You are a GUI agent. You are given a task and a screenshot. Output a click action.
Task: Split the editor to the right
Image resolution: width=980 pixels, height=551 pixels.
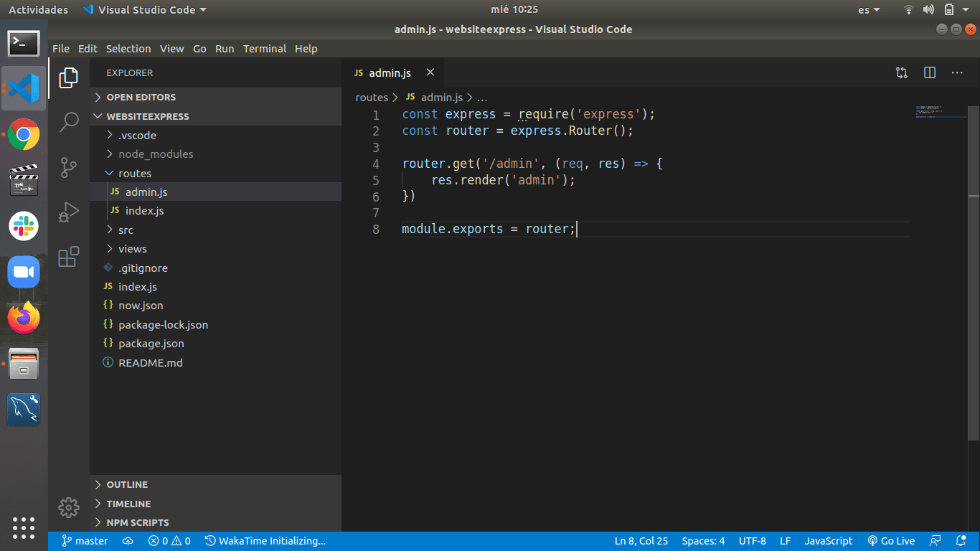pyautogui.click(x=930, y=72)
